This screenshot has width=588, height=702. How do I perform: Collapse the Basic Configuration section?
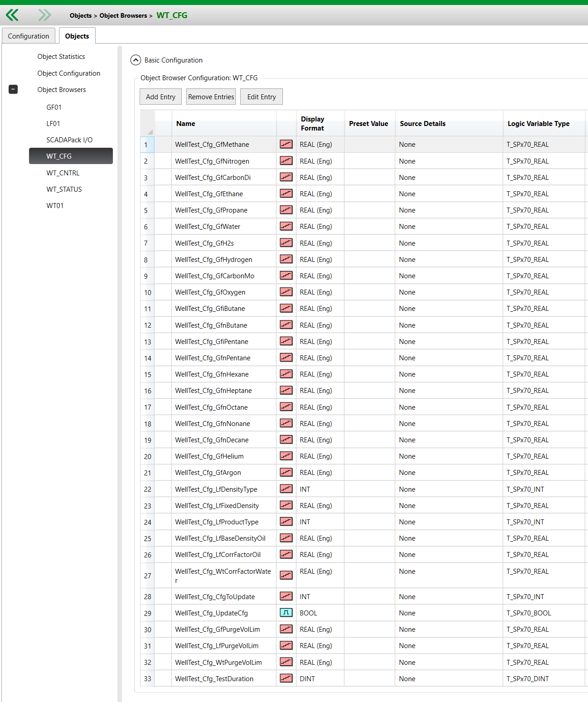tap(136, 60)
